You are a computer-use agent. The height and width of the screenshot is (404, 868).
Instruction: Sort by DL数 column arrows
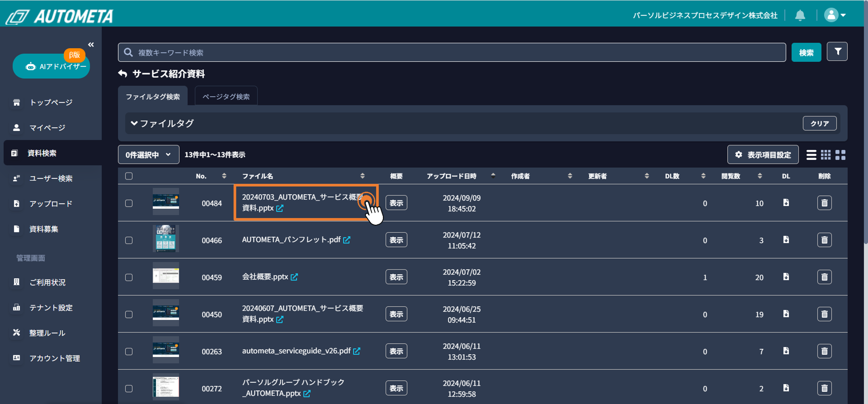coord(703,176)
